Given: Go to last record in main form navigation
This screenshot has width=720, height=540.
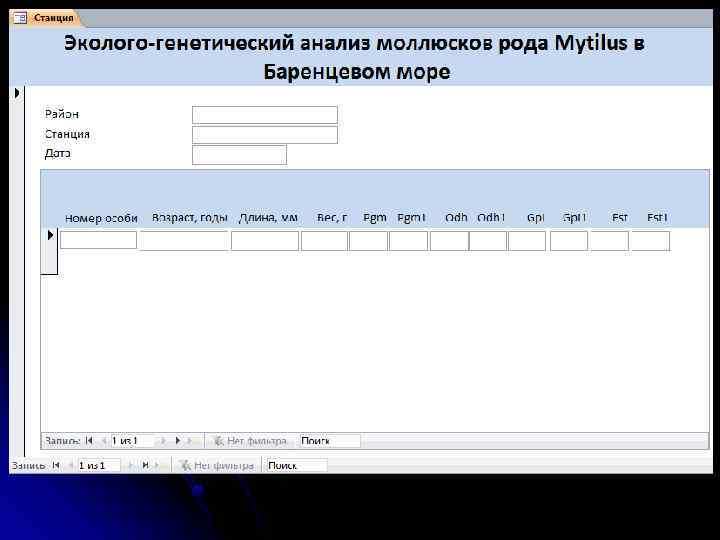Looking at the screenshot, I should click(x=145, y=466).
